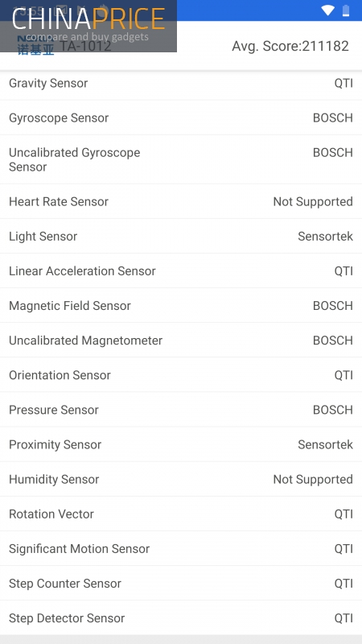
Task: Tap the Proximity Sensor entry
Action: 181,444
